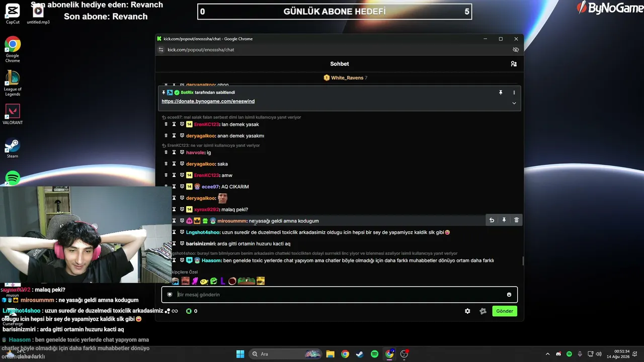Open the emoji picker in message box
644x362 pixels.
[x=509, y=295]
